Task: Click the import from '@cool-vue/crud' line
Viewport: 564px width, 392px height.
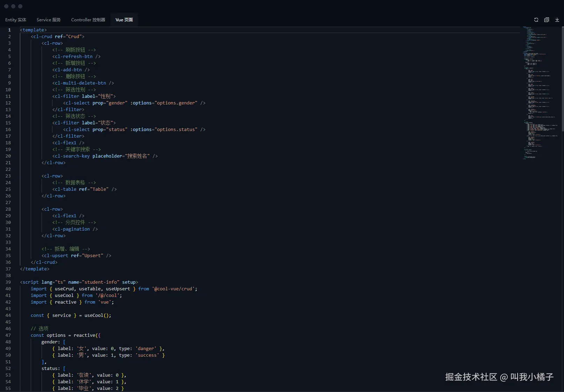Action: pos(114,289)
